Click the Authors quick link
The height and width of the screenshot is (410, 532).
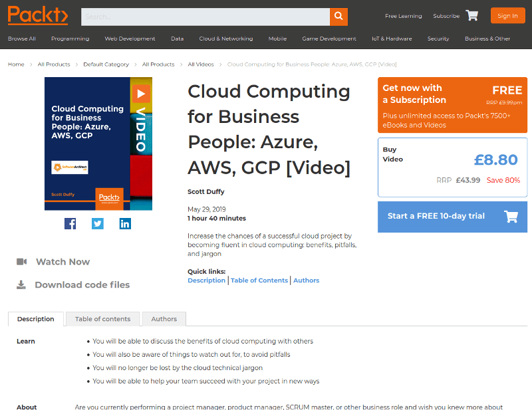click(307, 280)
